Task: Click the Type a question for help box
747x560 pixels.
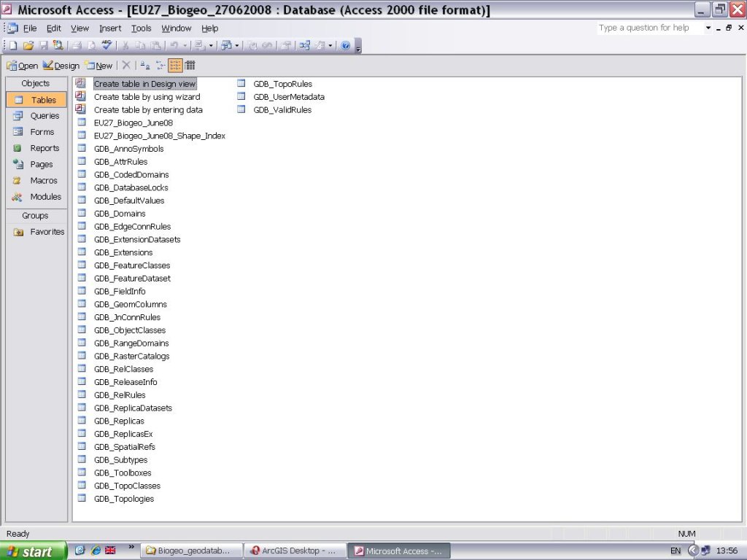Action: (650, 28)
